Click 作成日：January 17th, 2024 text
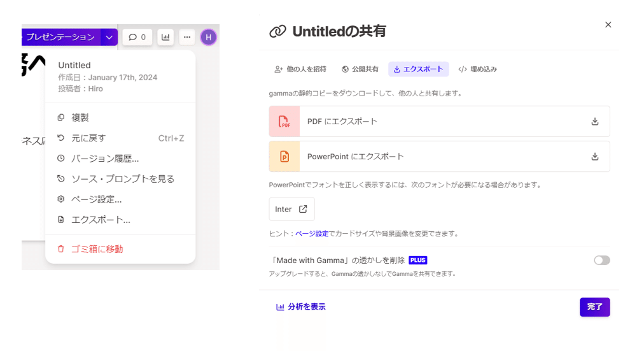The height and width of the screenshot is (351, 644). [x=108, y=77]
